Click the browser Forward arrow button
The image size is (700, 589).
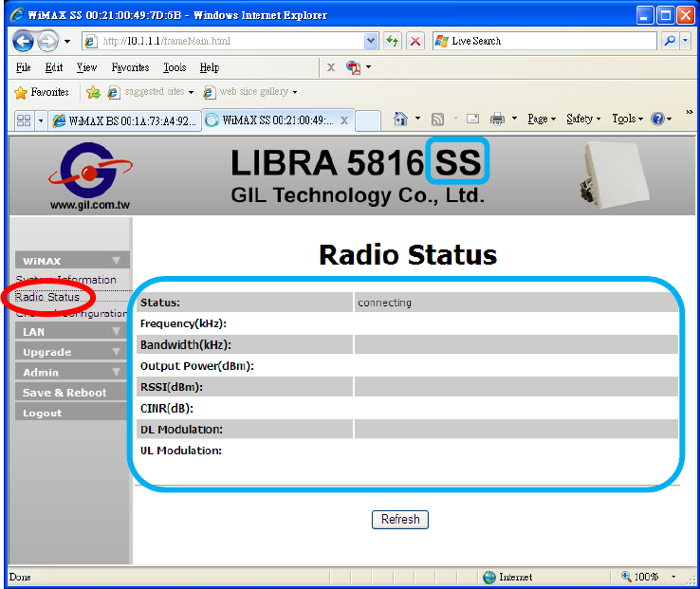click(x=47, y=42)
